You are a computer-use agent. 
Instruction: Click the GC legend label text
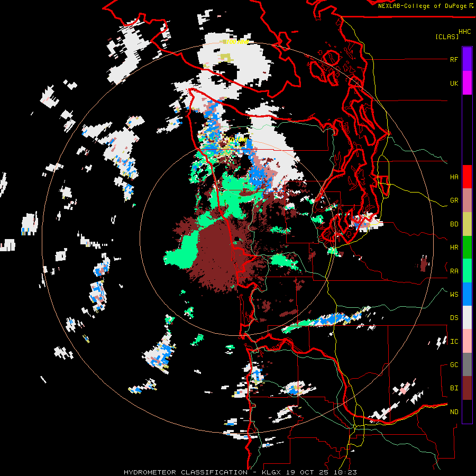454,365
